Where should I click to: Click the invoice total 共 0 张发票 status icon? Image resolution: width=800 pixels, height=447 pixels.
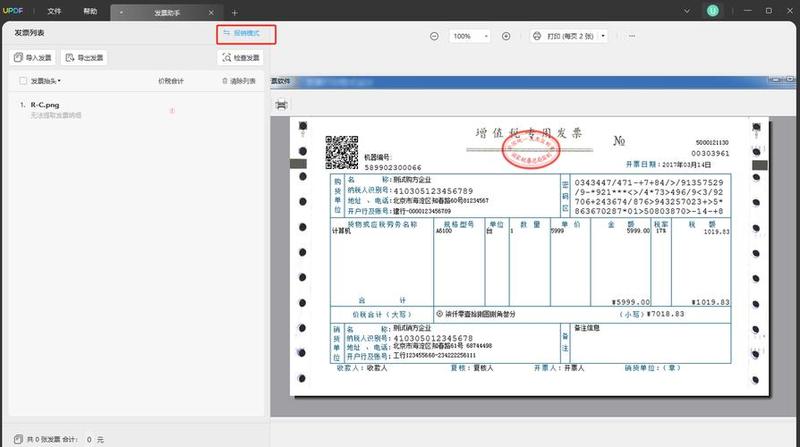(18, 439)
